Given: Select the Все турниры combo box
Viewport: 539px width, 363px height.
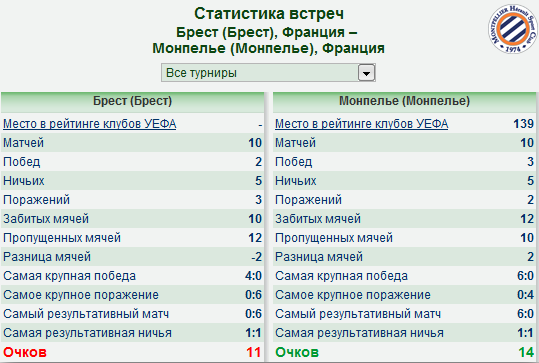Looking at the screenshot, I should click(268, 73).
